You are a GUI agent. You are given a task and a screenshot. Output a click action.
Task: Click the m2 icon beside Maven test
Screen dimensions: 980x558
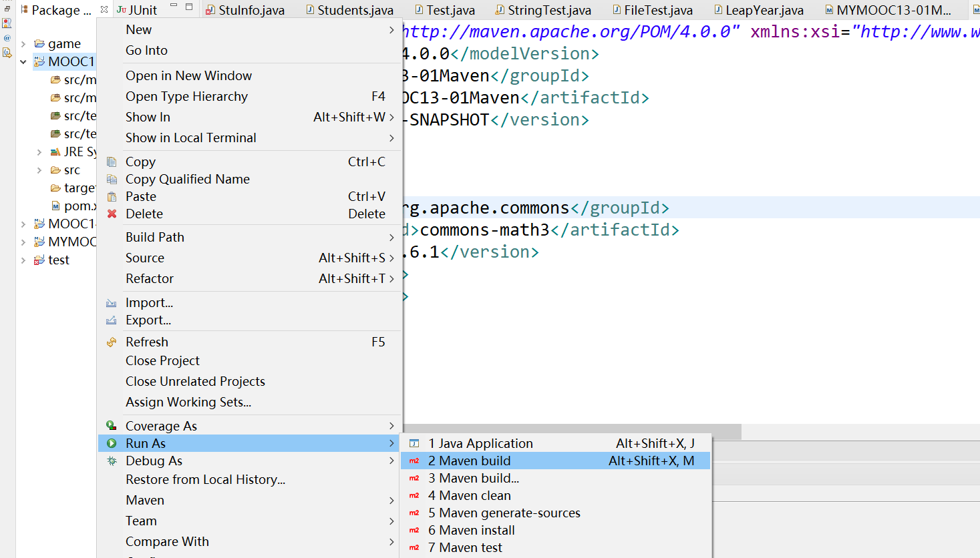tap(414, 547)
